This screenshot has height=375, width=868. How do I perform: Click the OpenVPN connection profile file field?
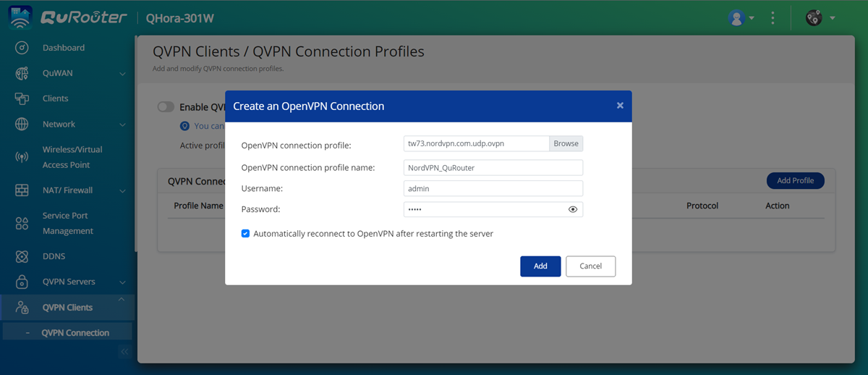click(x=477, y=143)
